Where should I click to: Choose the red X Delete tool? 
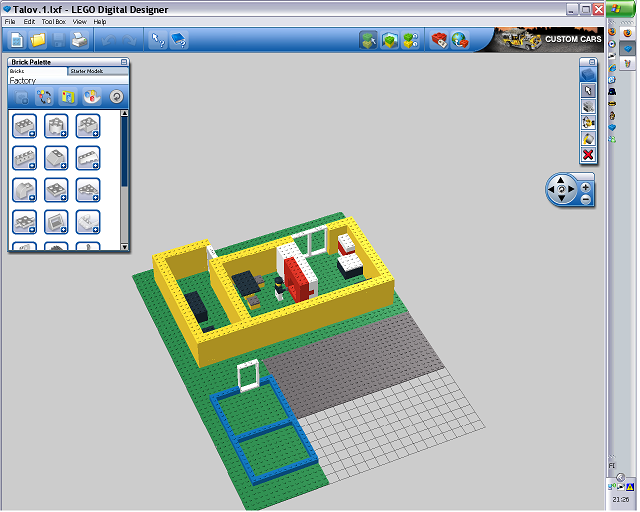[588, 155]
